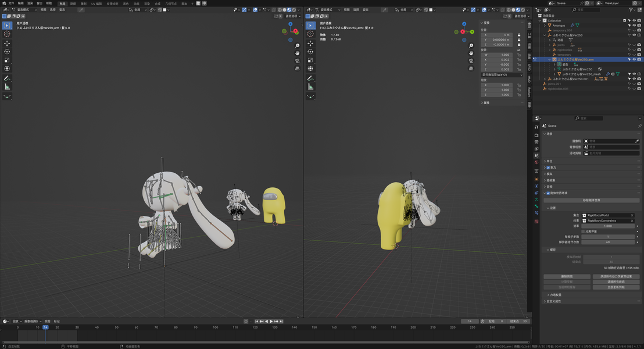Screen dimensions: 644x349
Task: Clear the RigidBodyWorld collection field
Action: (x=632, y=215)
